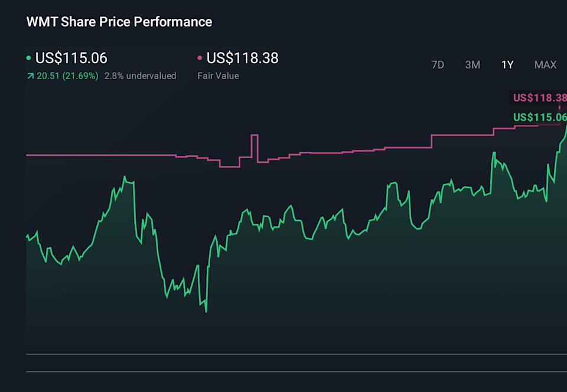The height and width of the screenshot is (392, 567).
Task: Click pink US$118.38 tag on chart edge
Action: [539, 98]
